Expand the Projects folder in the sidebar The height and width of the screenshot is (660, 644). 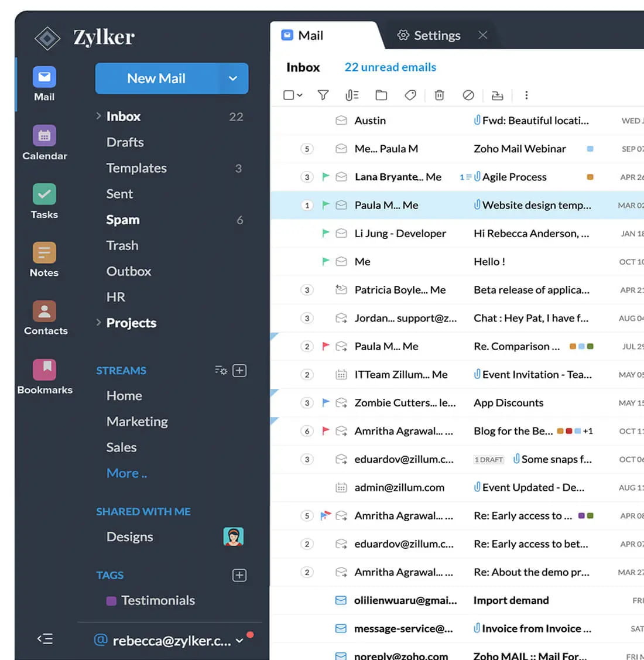pos(98,323)
